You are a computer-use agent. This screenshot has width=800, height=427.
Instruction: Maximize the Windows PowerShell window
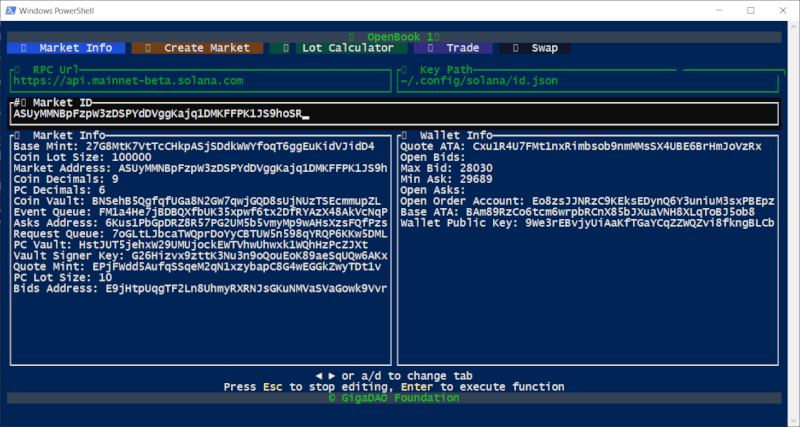point(751,10)
